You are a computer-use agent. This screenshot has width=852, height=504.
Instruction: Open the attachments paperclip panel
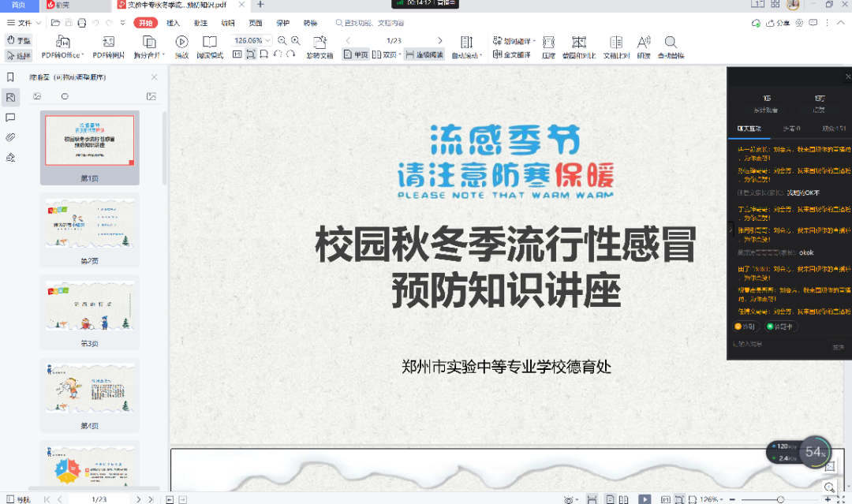tap(10, 137)
